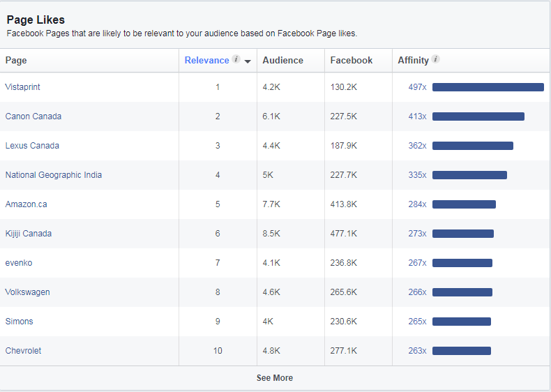Open the Volkswagen page link
Image resolution: width=551 pixels, height=392 pixels.
click(27, 292)
